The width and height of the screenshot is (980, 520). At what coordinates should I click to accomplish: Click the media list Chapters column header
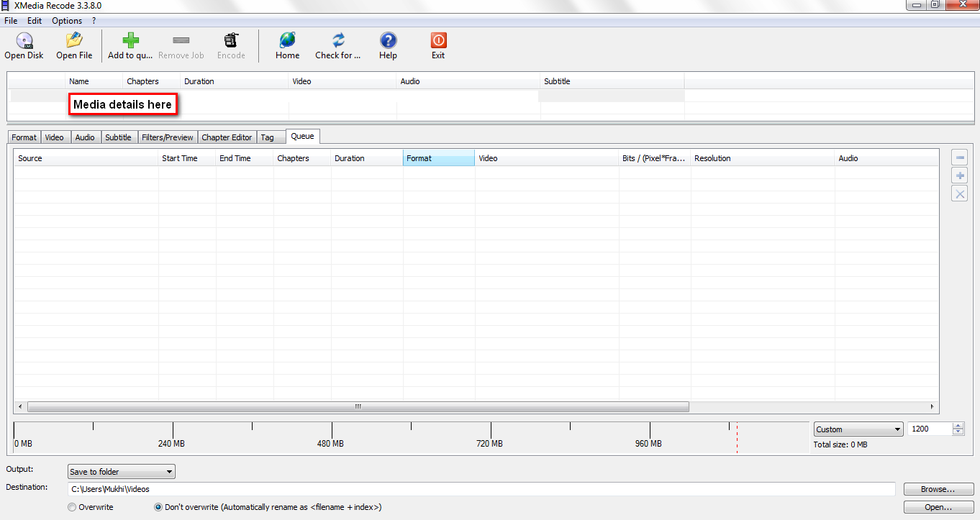[x=152, y=81]
